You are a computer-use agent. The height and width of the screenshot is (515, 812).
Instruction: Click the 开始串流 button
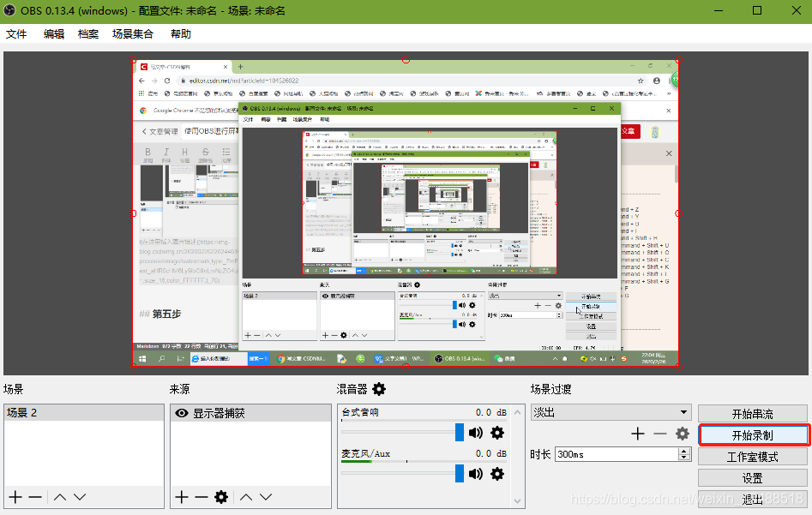pyautogui.click(x=753, y=414)
